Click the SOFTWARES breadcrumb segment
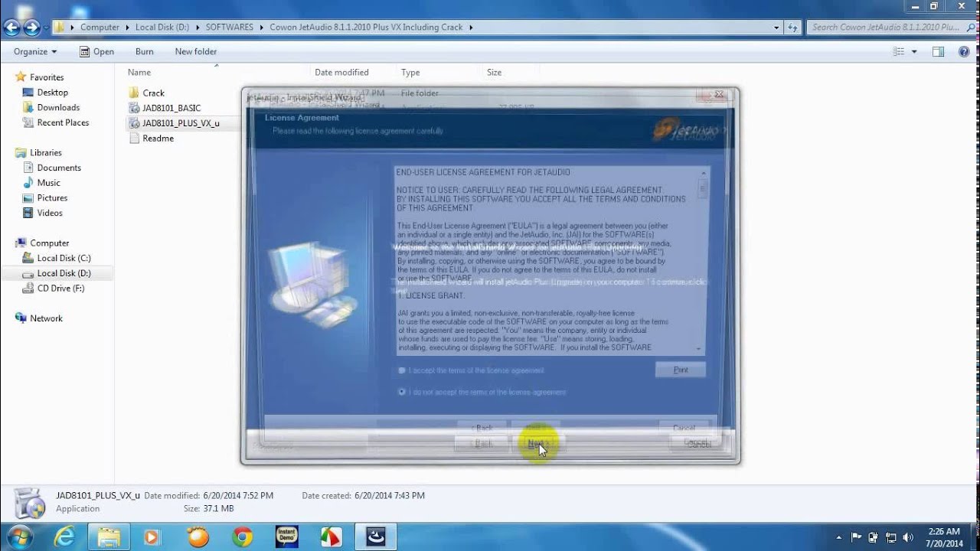The height and width of the screenshot is (551, 980). [229, 27]
